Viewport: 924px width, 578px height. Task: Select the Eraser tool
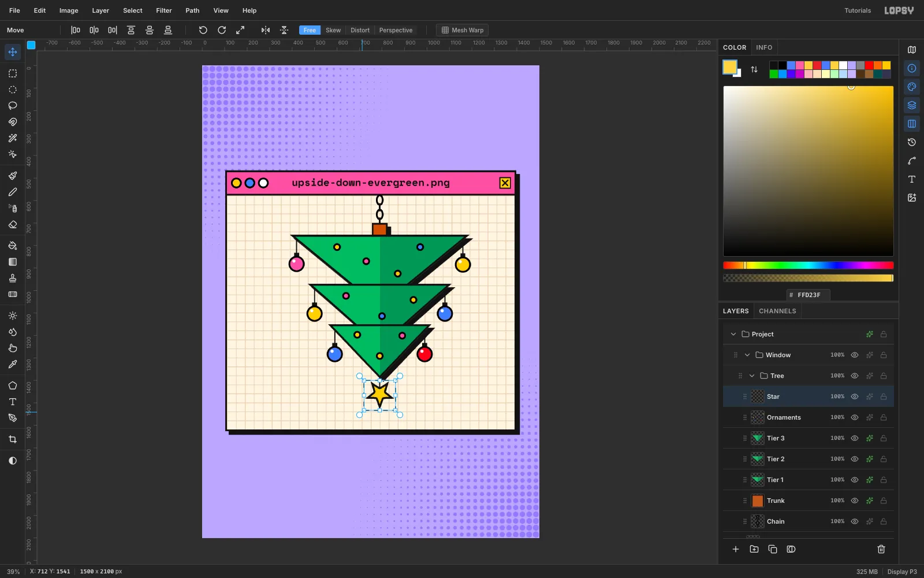coord(13,224)
